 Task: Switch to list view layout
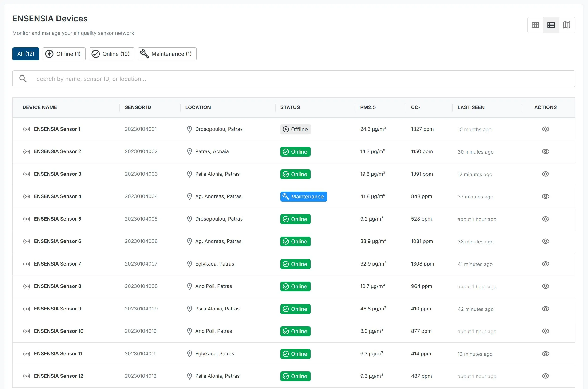tap(551, 25)
